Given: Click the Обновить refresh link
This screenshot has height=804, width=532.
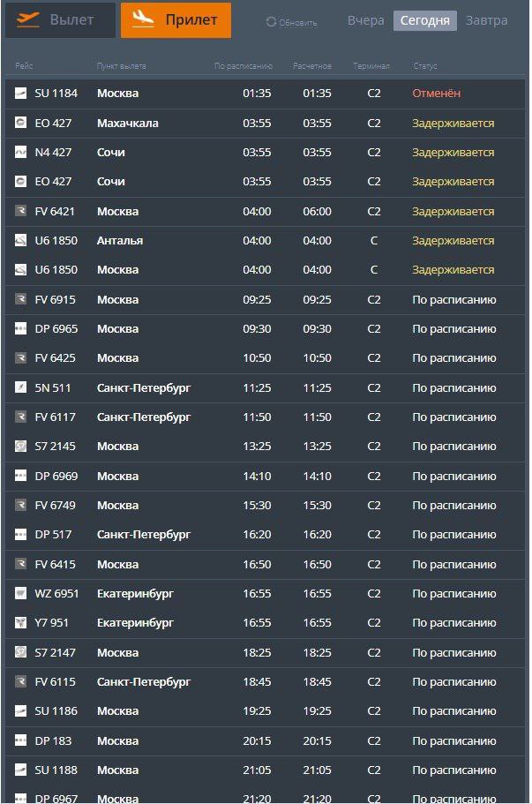Looking at the screenshot, I should point(292,23).
